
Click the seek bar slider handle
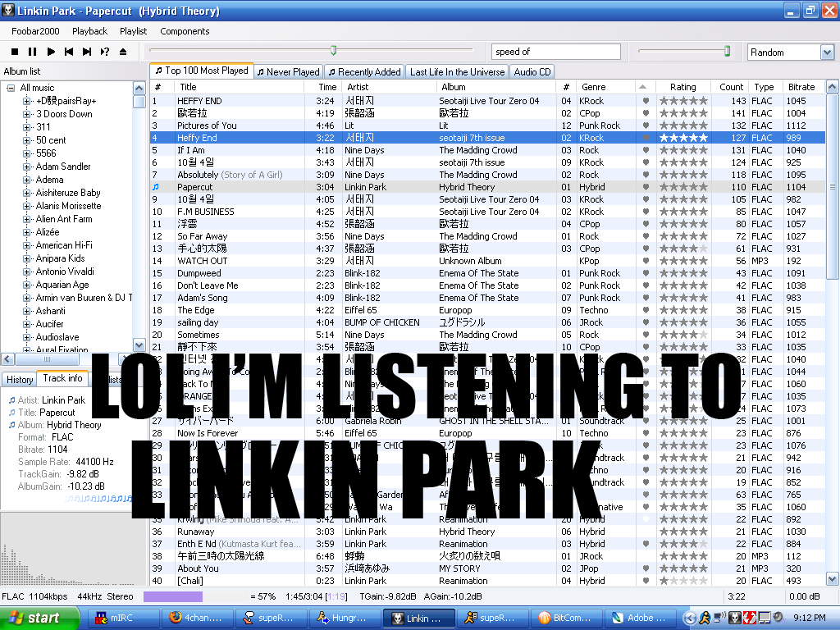point(333,50)
